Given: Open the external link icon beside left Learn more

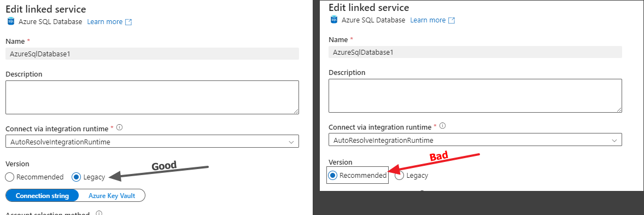Looking at the screenshot, I should click(x=128, y=22).
